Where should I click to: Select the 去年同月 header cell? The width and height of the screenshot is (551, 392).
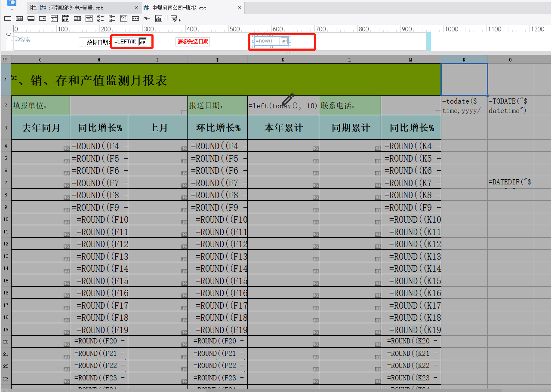click(x=40, y=127)
